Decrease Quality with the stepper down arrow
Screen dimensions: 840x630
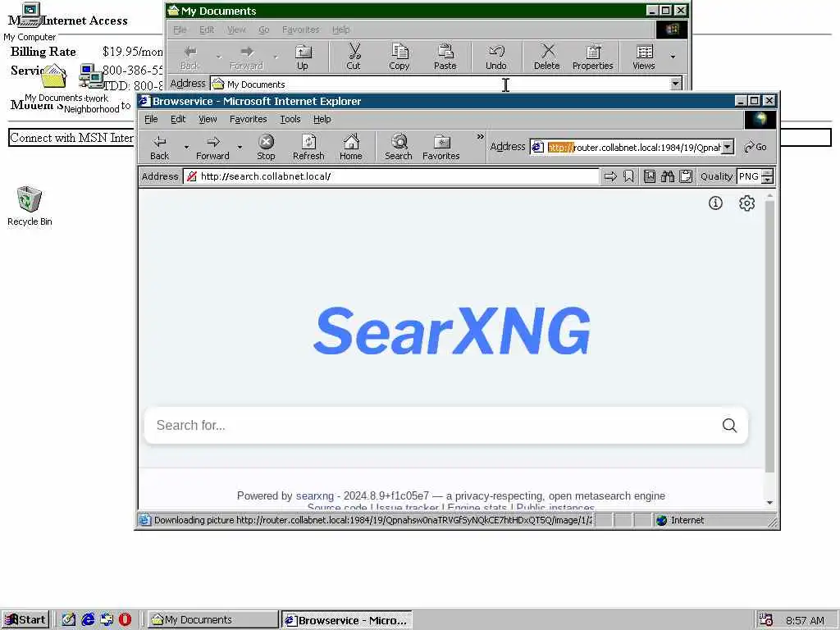[x=767, y=180]
